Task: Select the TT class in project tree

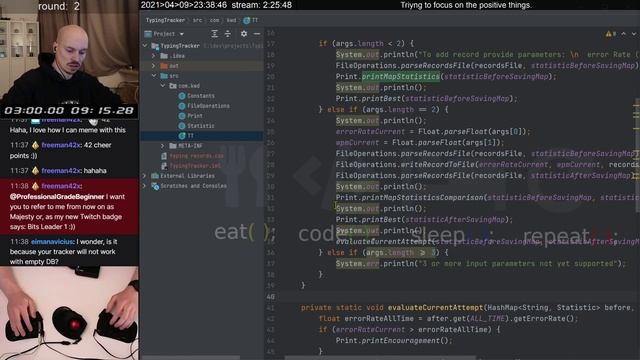Action: pos(202,136)
